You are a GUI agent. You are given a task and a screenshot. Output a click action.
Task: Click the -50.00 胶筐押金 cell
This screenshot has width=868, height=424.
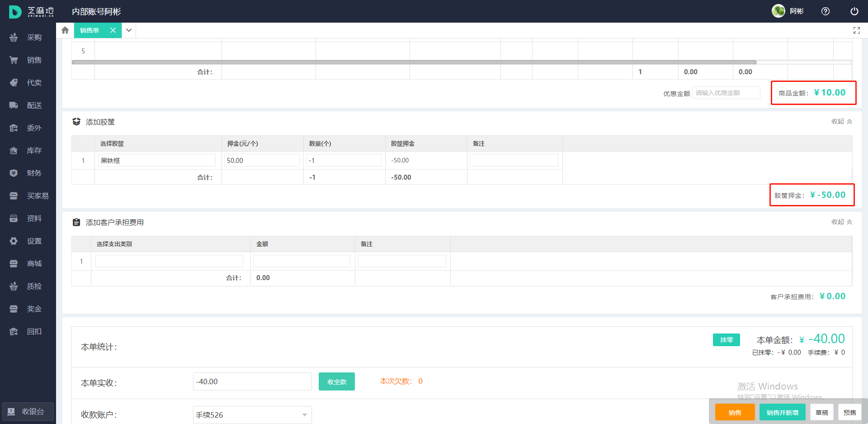400,160
